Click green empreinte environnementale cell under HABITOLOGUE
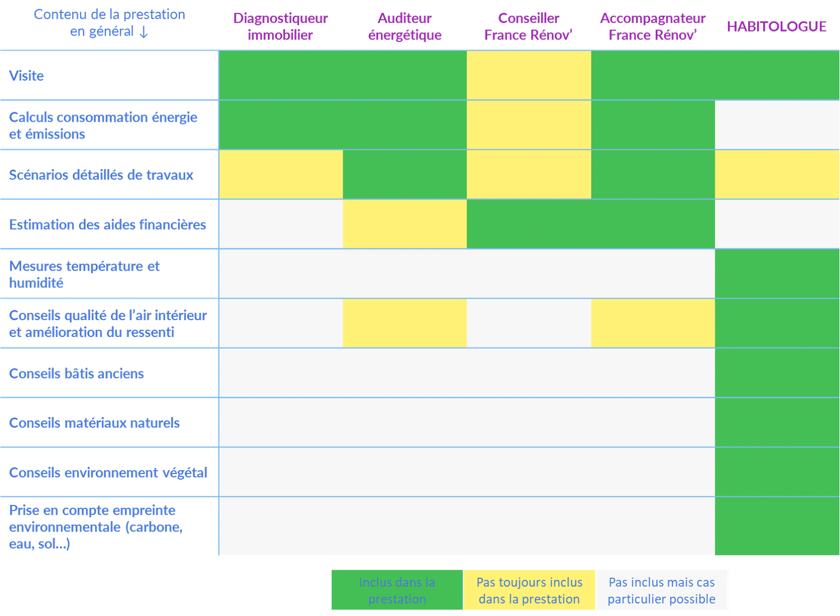 (x=777, y=526)
